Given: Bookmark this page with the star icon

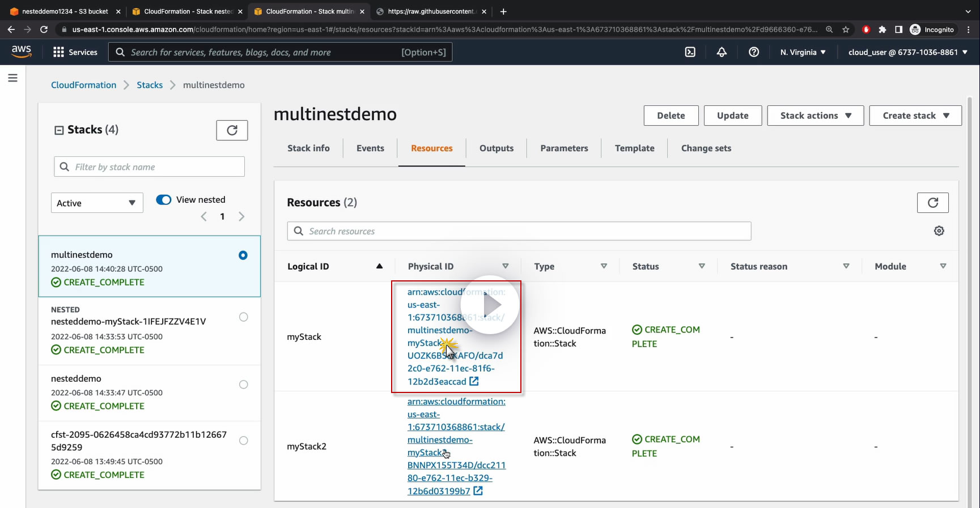Looking at the screenshot, I should pos(846,29).
